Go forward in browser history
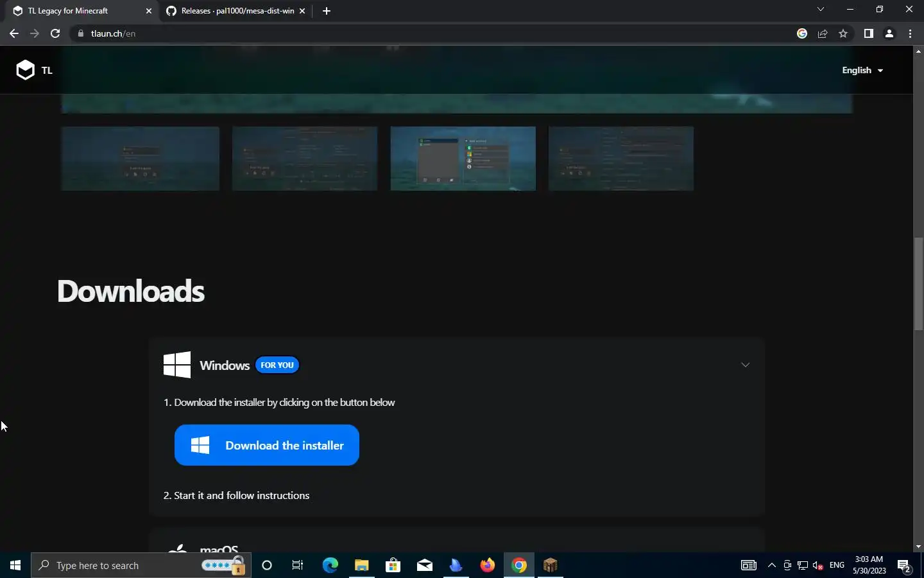This screenshot has height=578, width=924. point(35,33)
